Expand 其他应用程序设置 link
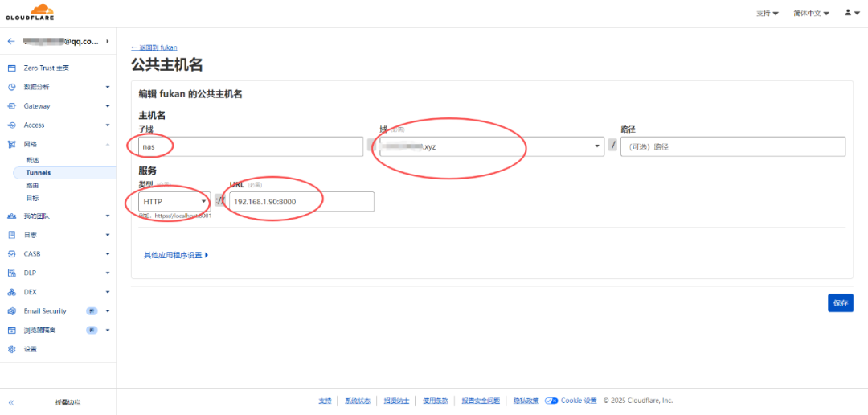Image resolution: width=868 pixels, height=415 pixels. click(176, 256)
